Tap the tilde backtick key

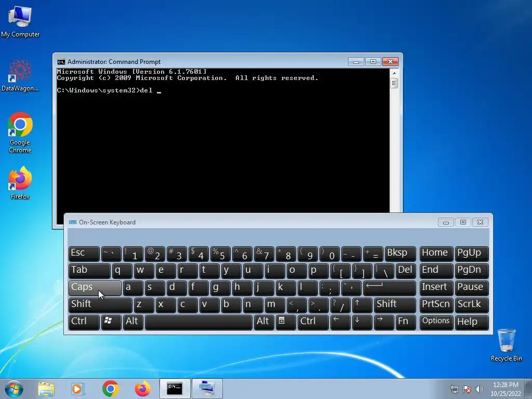[111, 254]
